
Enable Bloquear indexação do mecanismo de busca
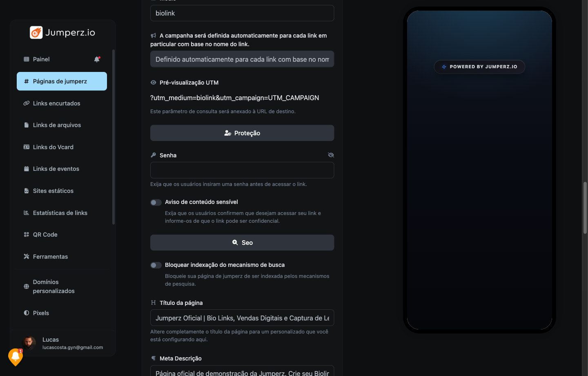coord(156,265)
